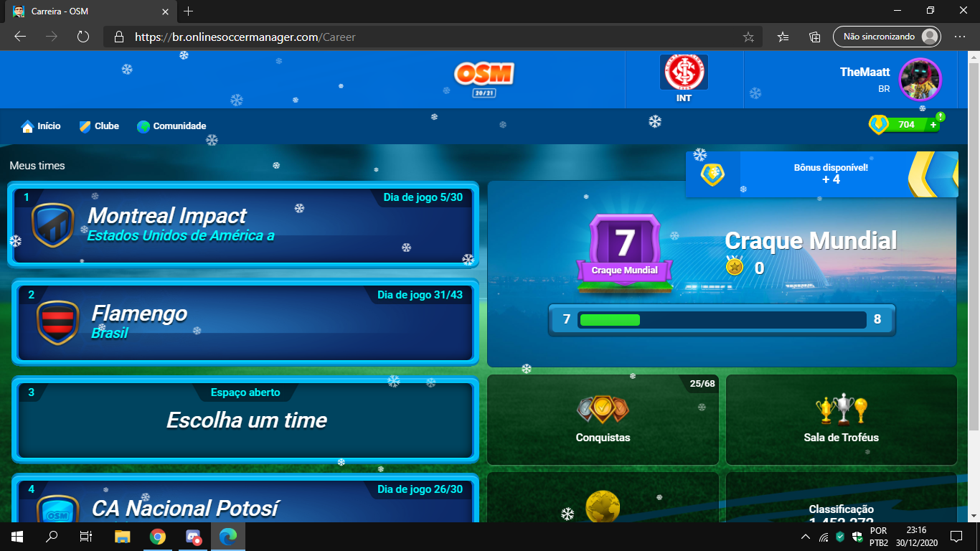Click the browser back arrow

pos(20,37)
